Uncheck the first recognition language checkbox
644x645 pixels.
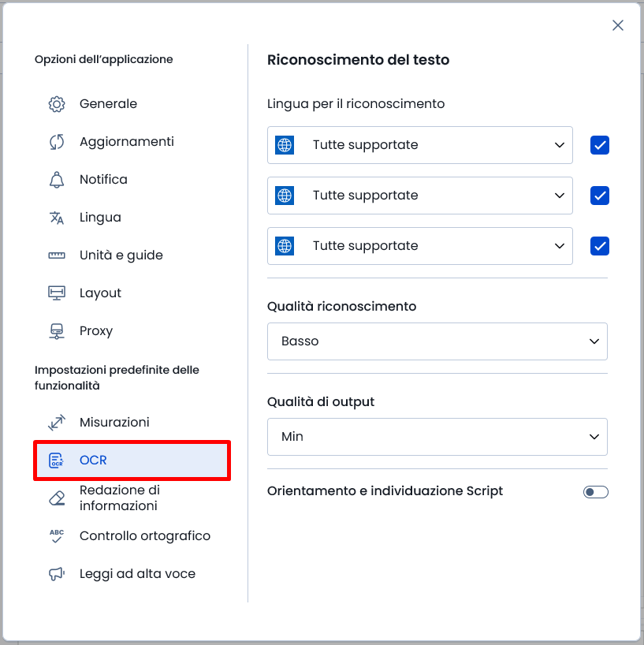(600, 145)
